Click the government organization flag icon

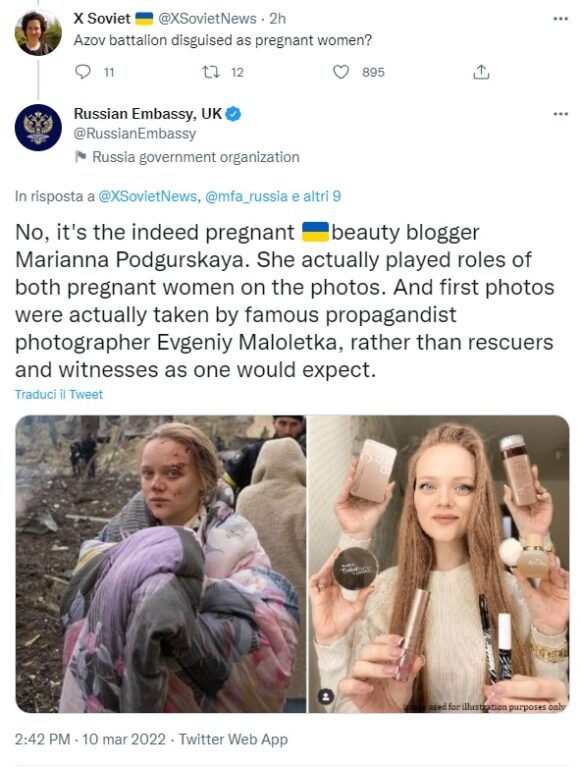[x=80, y=157]
